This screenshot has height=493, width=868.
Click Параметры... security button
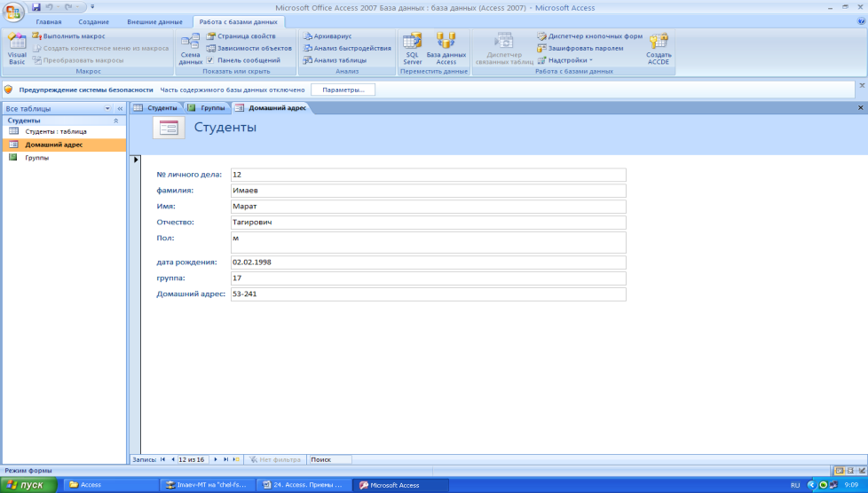click(343, 90)
